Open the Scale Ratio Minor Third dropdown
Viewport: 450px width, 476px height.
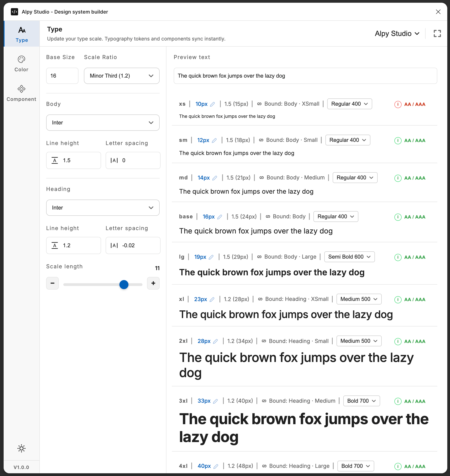(122, 76)
